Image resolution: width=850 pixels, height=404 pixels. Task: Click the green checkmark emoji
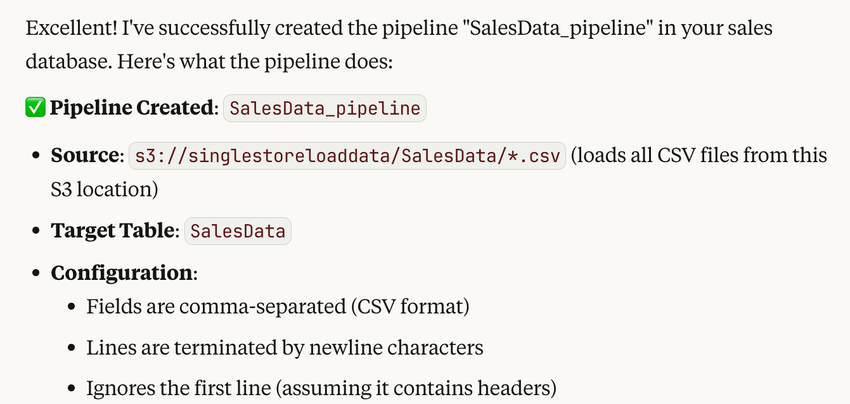[35, 108]
